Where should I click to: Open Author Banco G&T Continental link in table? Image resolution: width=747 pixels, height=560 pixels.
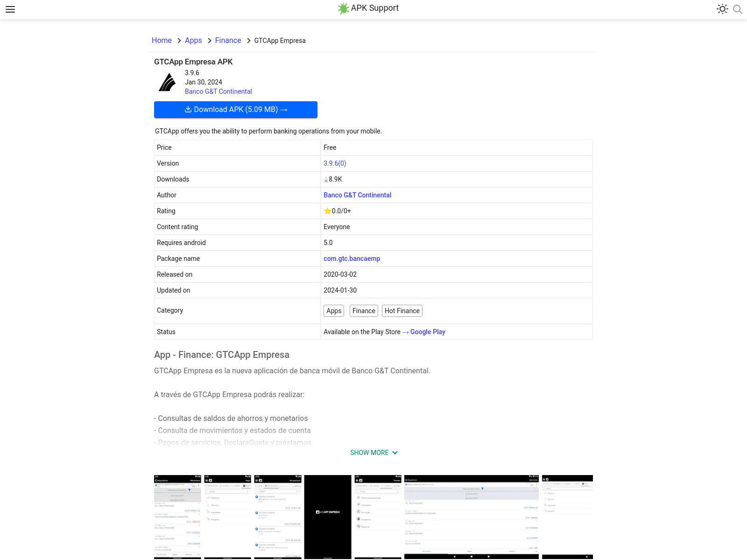[357, 195]
